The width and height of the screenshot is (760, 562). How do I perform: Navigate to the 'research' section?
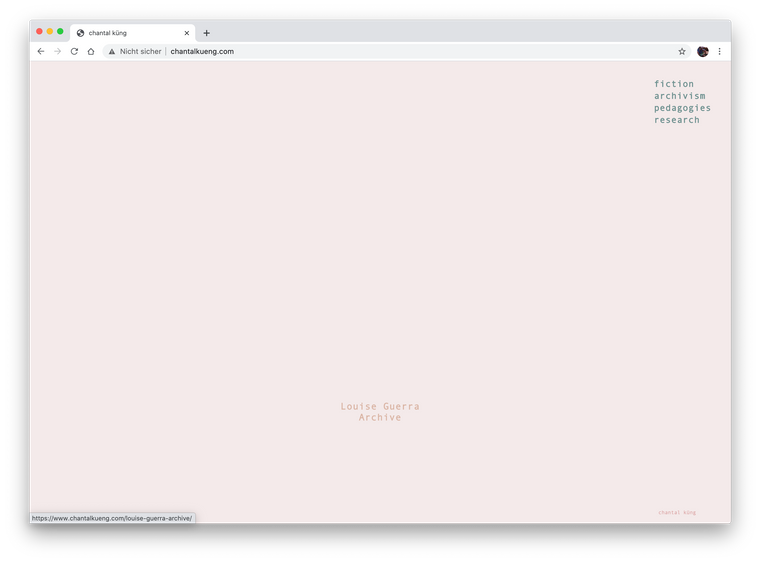click(x=677, y=120)
